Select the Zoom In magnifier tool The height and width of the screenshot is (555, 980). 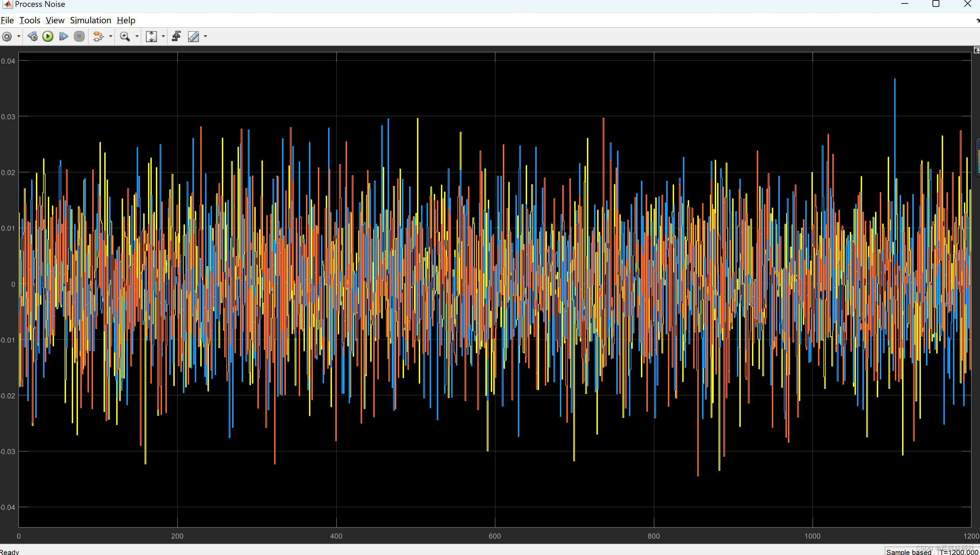125,37
